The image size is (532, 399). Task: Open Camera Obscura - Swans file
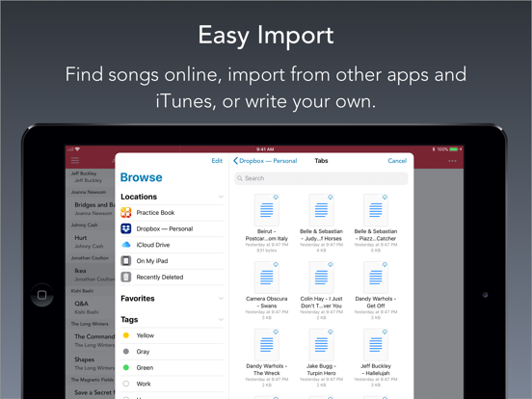pos(267,290)
